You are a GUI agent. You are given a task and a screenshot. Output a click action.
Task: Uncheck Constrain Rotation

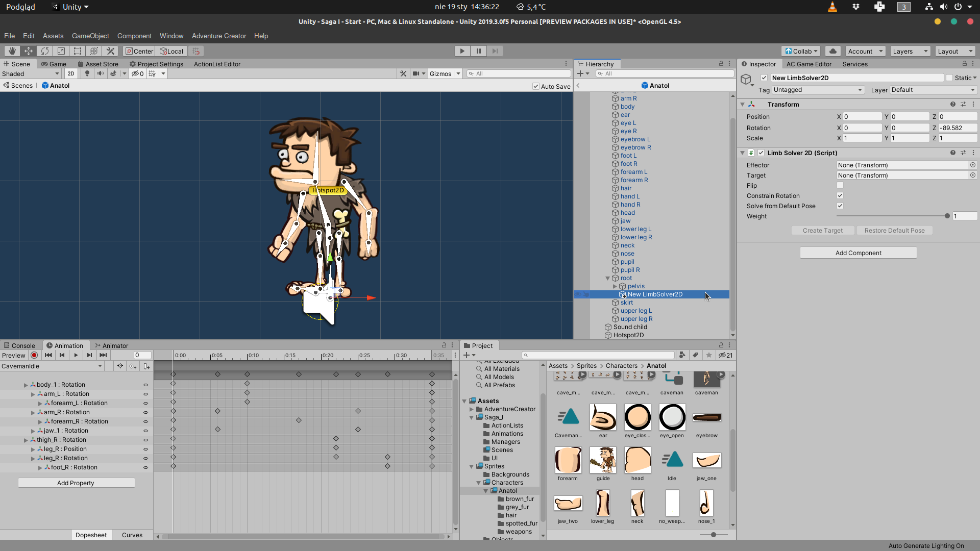(x=840, y=196)
